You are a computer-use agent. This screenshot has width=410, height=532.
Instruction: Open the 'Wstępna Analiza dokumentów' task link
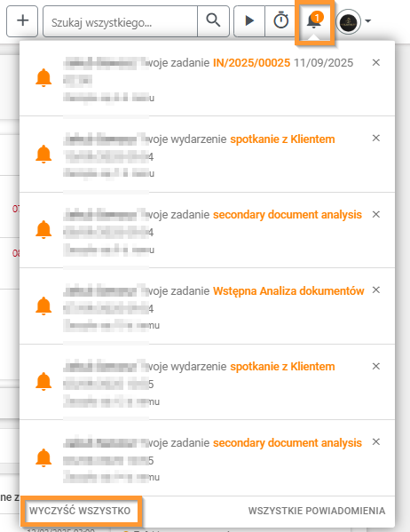pyautogui.click(x=288, y=290)
